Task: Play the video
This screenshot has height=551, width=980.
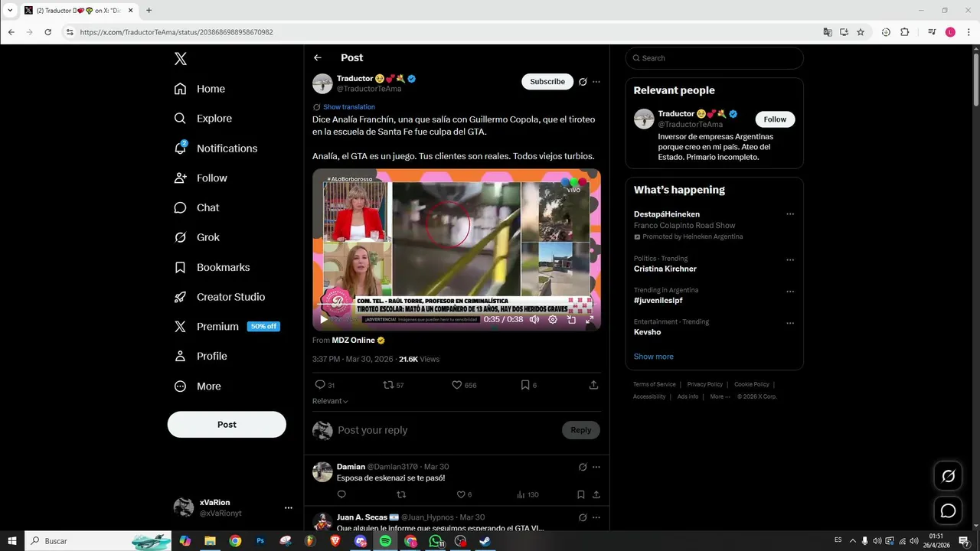Action: click(324, 320)
